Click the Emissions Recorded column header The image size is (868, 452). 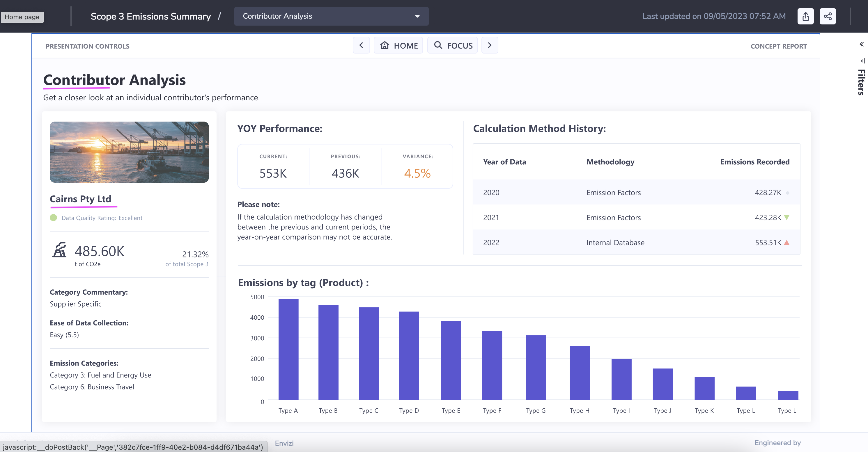pos(754,162)
